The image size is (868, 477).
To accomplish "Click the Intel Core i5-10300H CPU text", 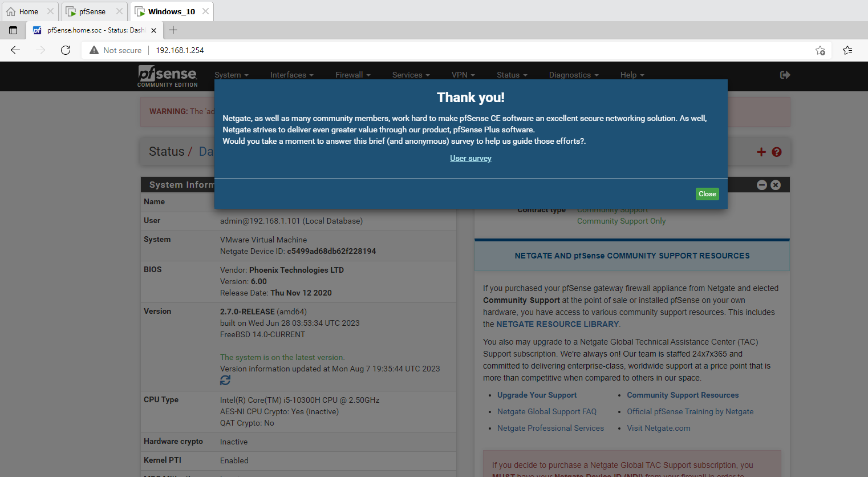I will pyautogui.click(x=299, y=400).
